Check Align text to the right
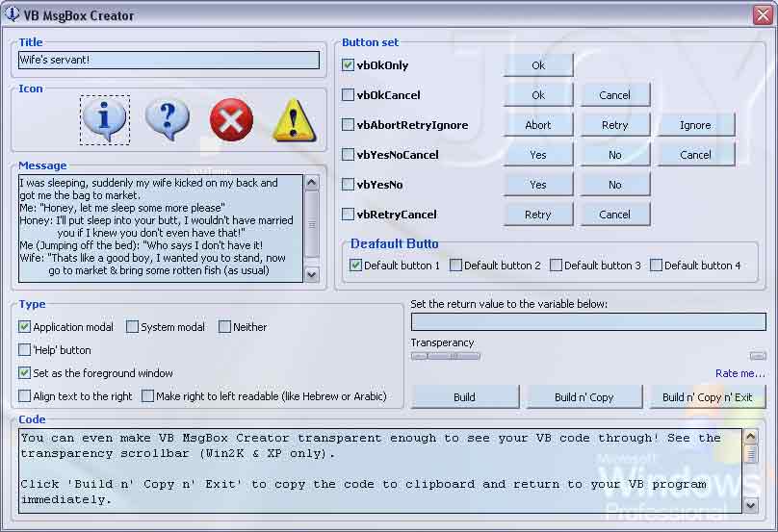Viewport: 778px width, 532px height. [25, 396]
